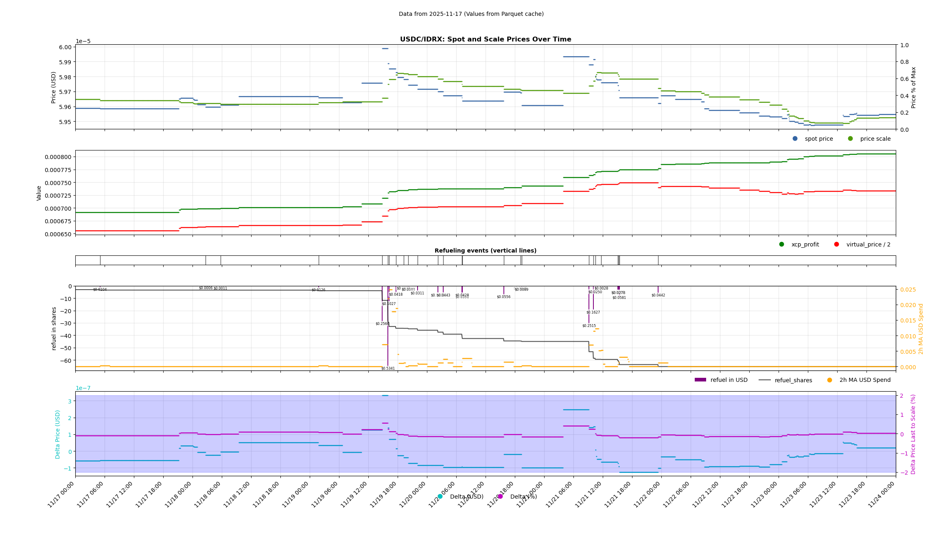Click the Data from 2025-11-17 header text

[471, 14]
